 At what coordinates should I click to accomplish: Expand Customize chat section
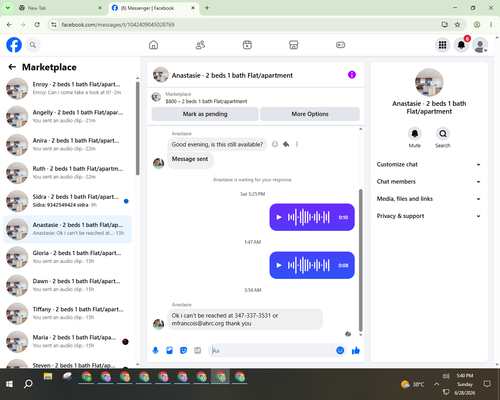pyautogui.click(x=429, y=164)
